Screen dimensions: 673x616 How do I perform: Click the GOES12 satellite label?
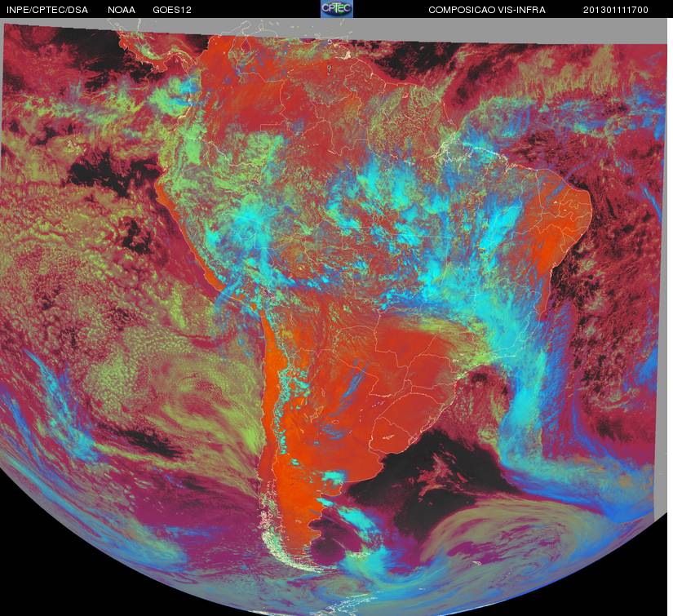pos(172,10)
